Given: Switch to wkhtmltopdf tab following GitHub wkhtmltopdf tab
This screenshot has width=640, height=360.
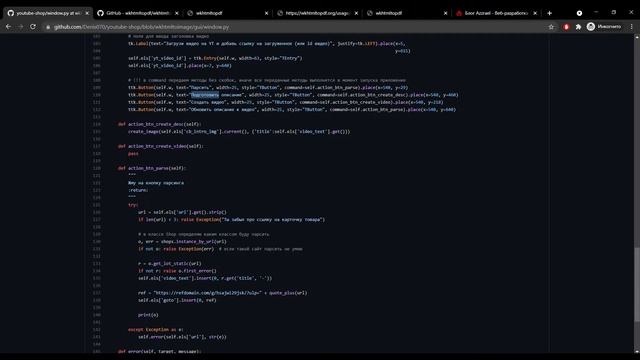Looking at the screenshot, I should tap(228, 13).
